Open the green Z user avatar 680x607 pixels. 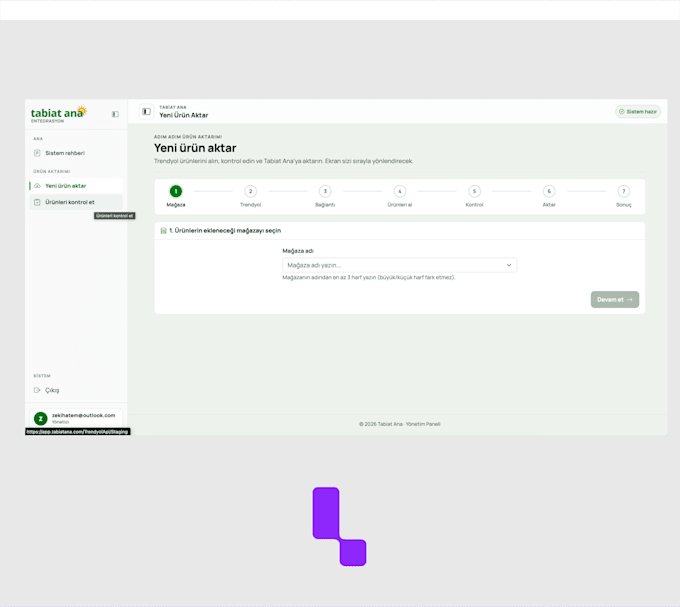pyautogui.click(x=41, y=418)
